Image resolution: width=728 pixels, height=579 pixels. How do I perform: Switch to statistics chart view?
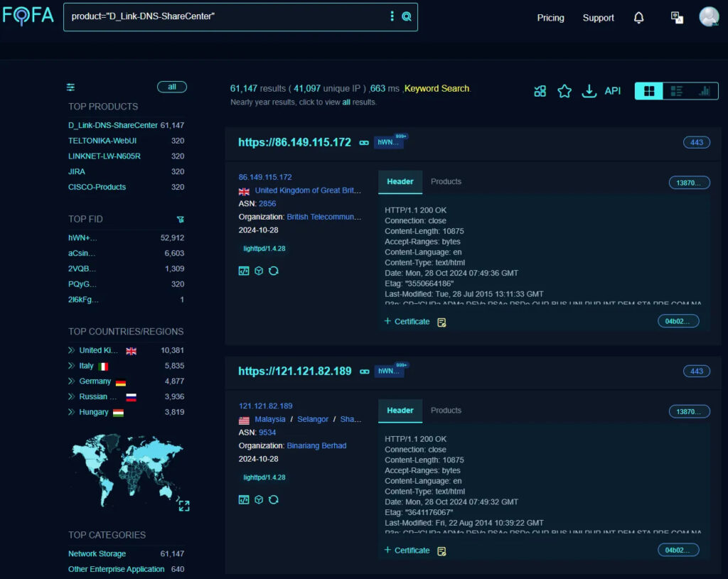click(705, 91)
